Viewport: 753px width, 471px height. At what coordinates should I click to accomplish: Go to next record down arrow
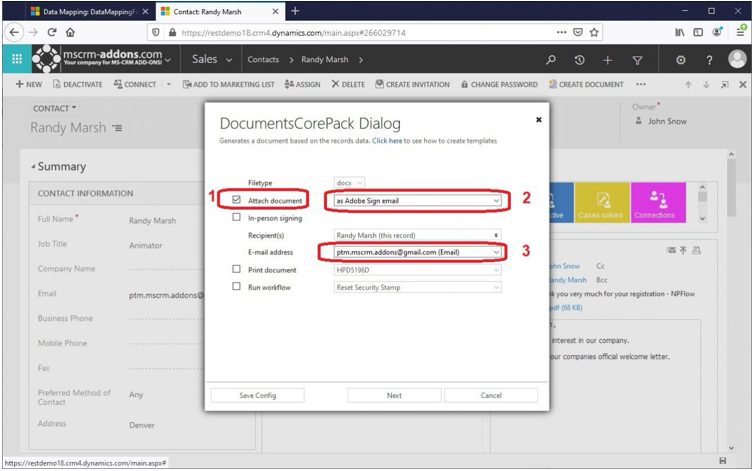click(x=706, y=85)
